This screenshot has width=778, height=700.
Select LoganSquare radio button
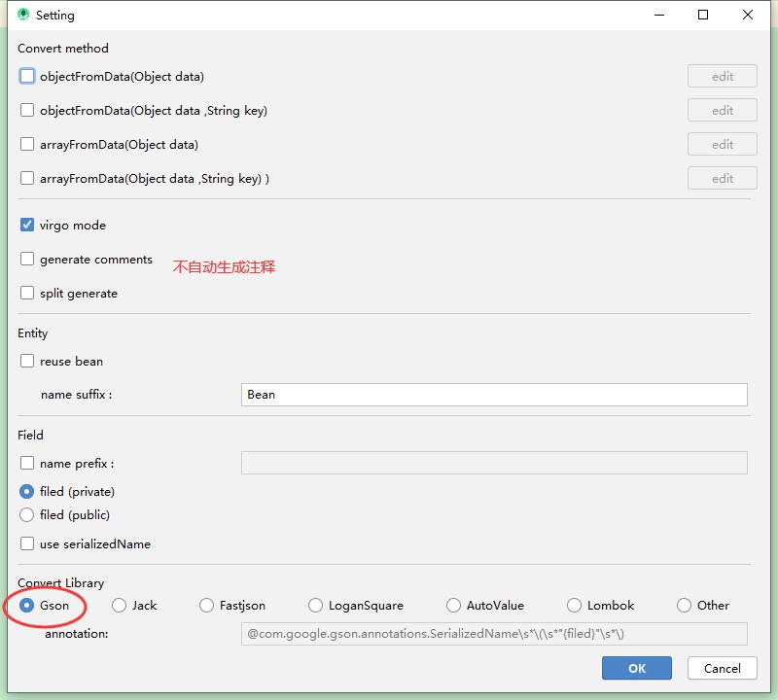pos(315,605)
